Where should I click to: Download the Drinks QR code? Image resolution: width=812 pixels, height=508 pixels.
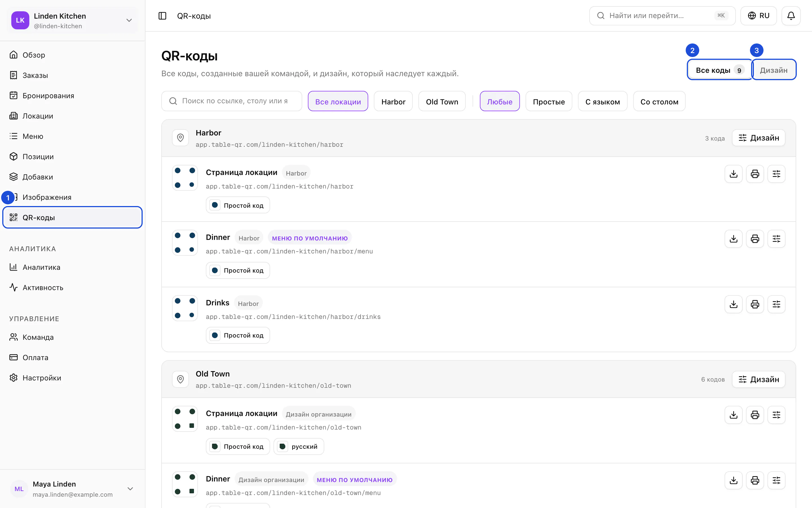point(734,305)
